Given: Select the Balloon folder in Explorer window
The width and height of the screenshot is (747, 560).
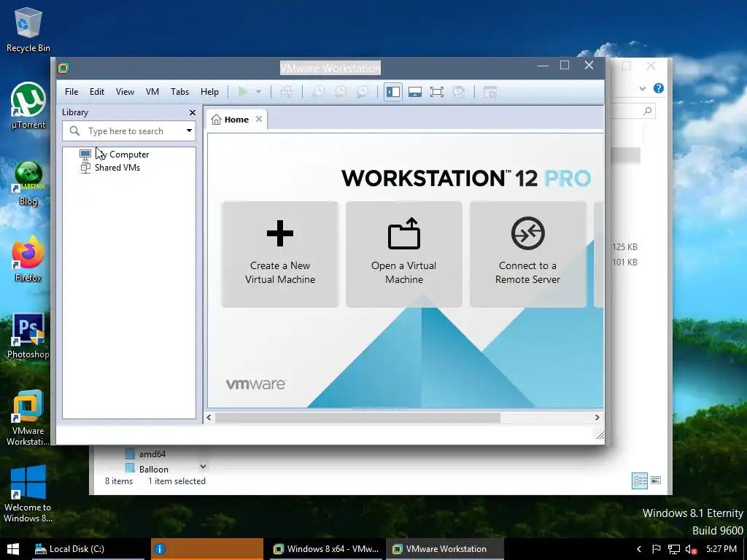Looking at the screenshot, I should (147, 469).
